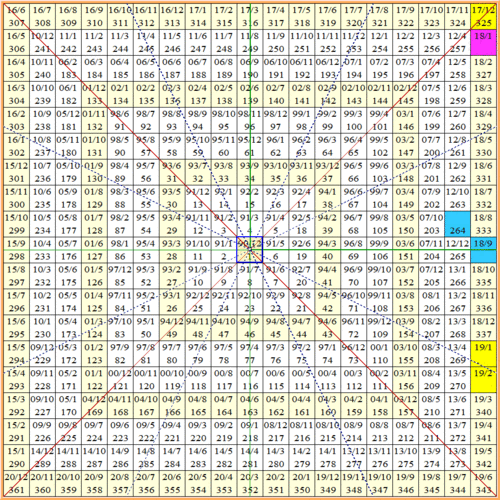The height and width of the screenshot is (500, 500).
Task: Click cell 95/4 numbered 53
Action: coord(146,250)
